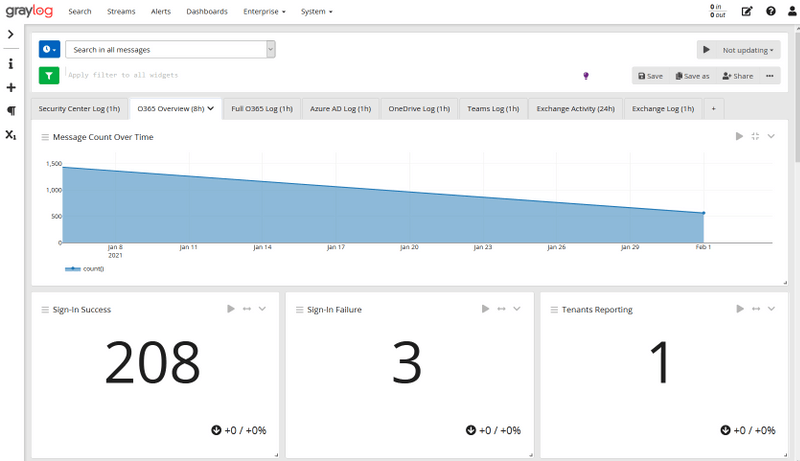Expand the left sidebar chevron
This screenshot has height=461, width=800.
10,34
